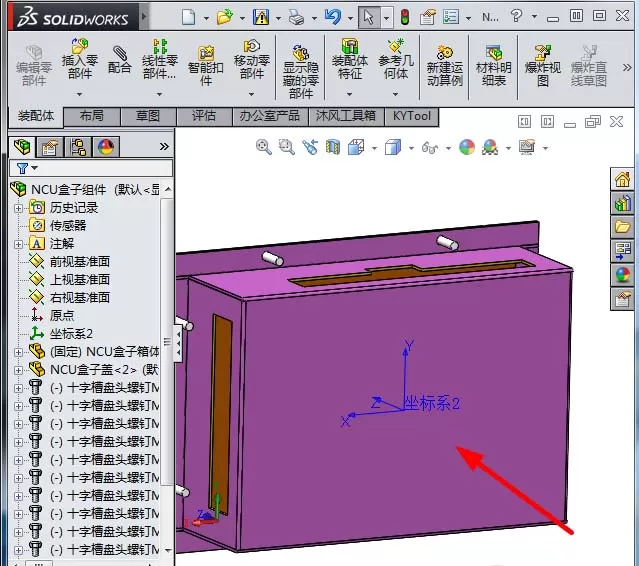Click the Smart Fasteners (智能扣件) icon

(206, 53)
